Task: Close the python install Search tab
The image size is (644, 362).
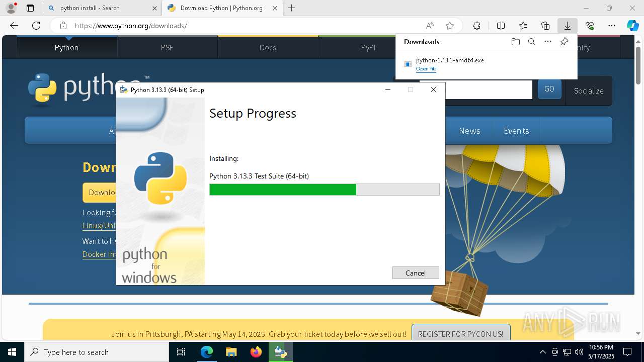Action: tap(154, 8)
